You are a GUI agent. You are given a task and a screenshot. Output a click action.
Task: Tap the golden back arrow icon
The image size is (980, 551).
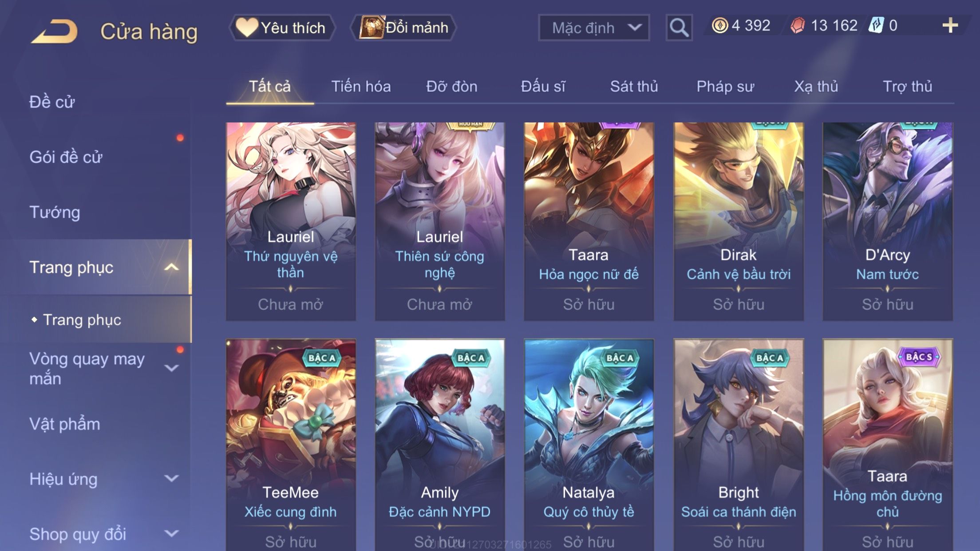pos(54,31)
